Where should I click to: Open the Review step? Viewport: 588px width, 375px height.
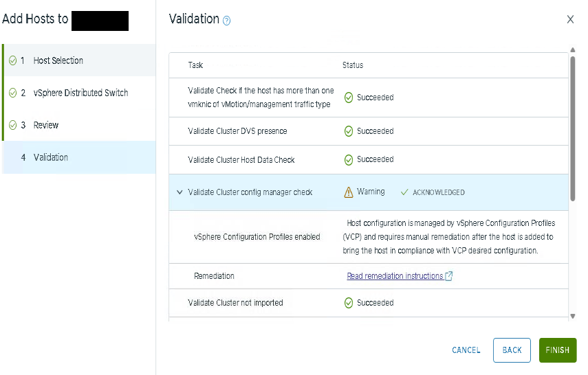(x=46, y=125)
